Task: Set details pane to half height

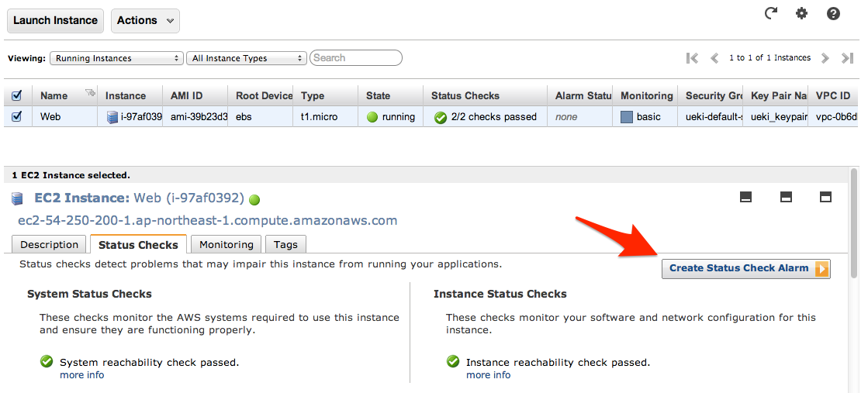Action: tap(786, 197)
